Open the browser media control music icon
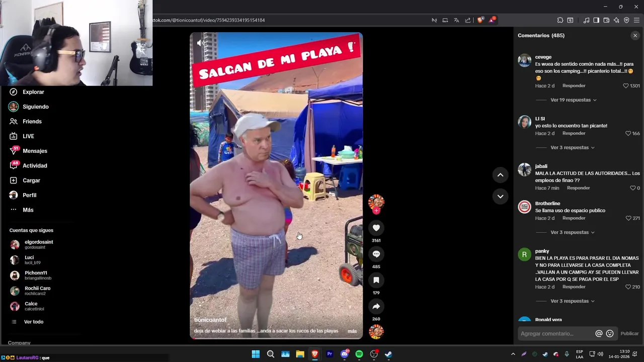 point(586,20)
